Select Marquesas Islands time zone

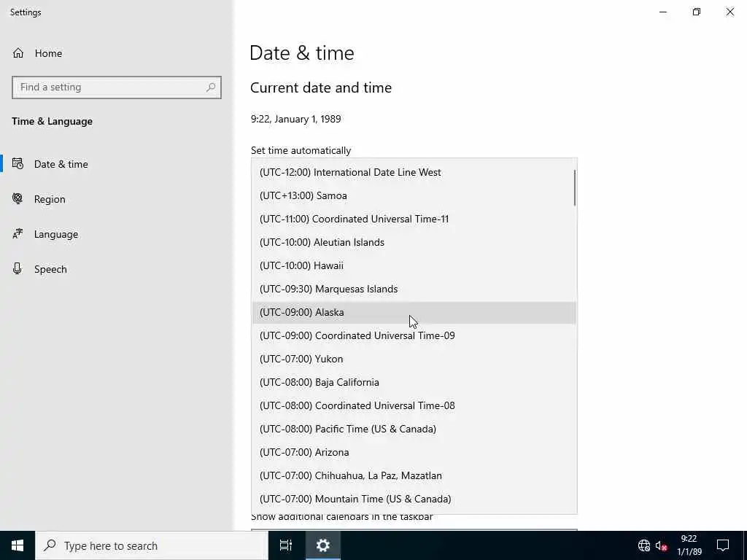pos(414,289)
